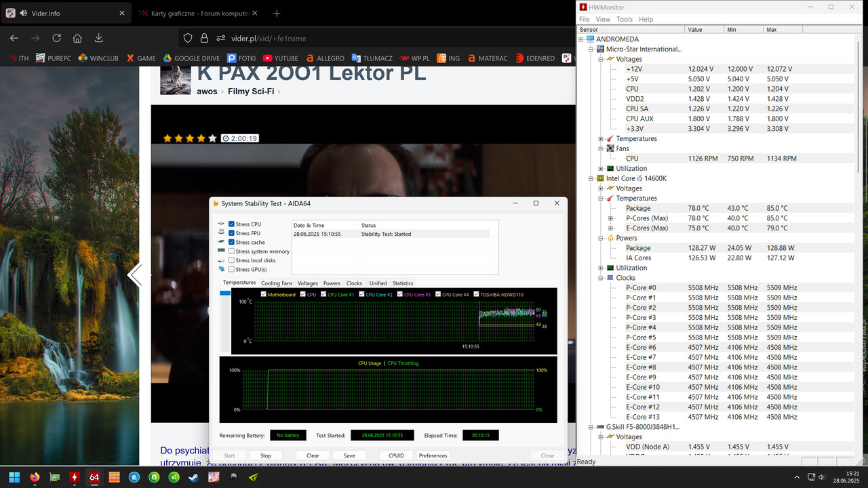Toggle the CPU Core #1 graph checkbox
This screenshot has height=488, width=868.
(x=323, y=295)
